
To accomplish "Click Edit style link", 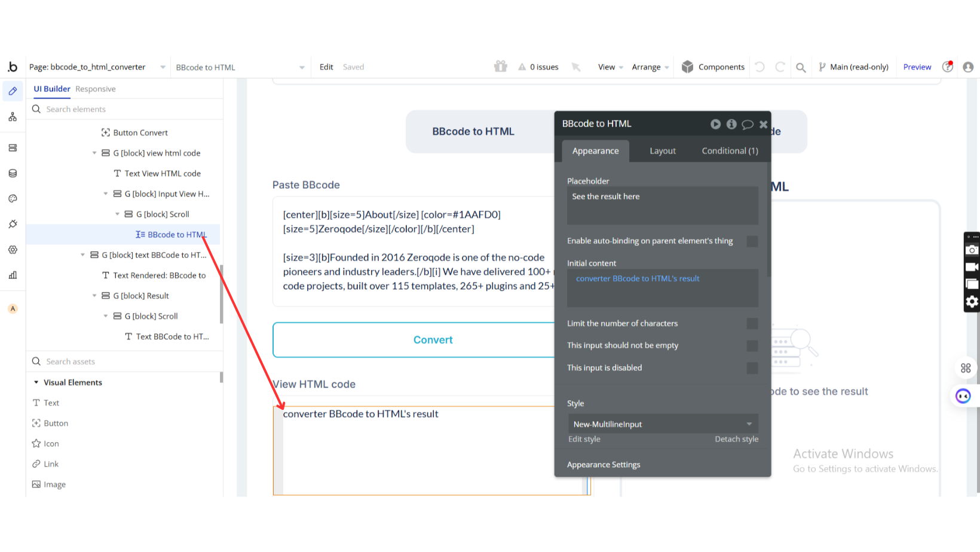I will (x=584, y=439).
